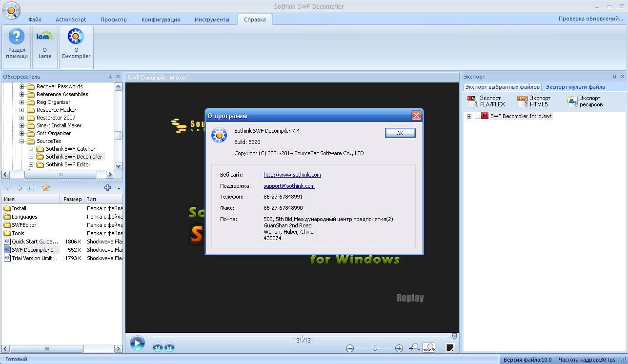
Task: Click the blue plus add icon
Action: pos(108,188)
